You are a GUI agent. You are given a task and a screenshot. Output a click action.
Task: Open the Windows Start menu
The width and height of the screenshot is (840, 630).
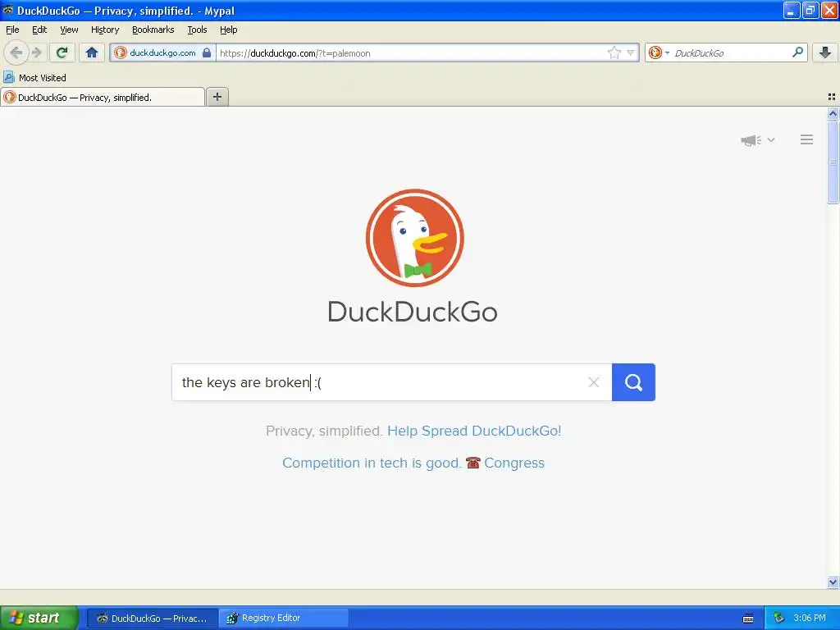click(39, 618)
